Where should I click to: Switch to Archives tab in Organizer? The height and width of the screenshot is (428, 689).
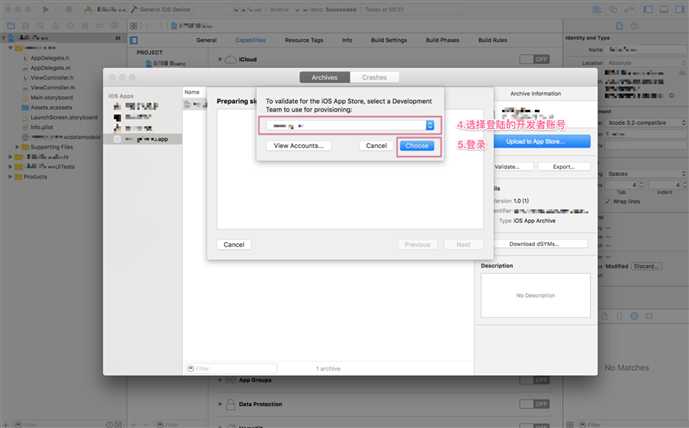tap(325, 77)
